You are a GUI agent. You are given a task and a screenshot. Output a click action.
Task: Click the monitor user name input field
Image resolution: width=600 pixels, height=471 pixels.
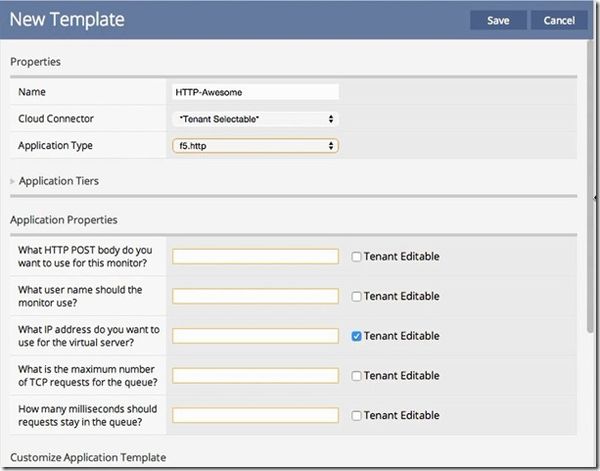[x=256, y=296]
